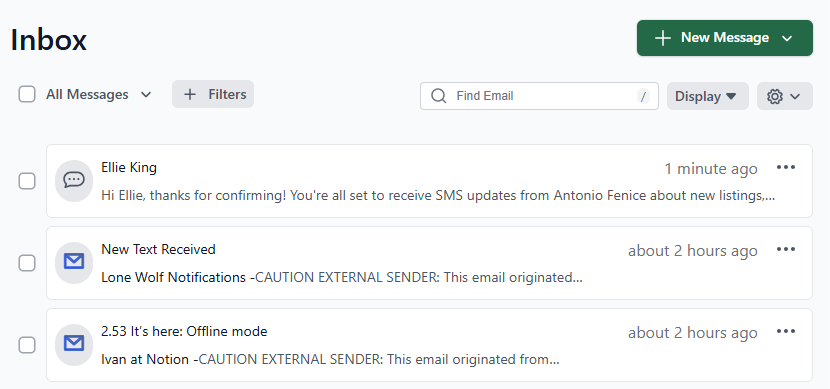Open the SMS chat bubble icon for Ellie King
The height and width of the screenshot is (389, 830).
tap(74, 180)
